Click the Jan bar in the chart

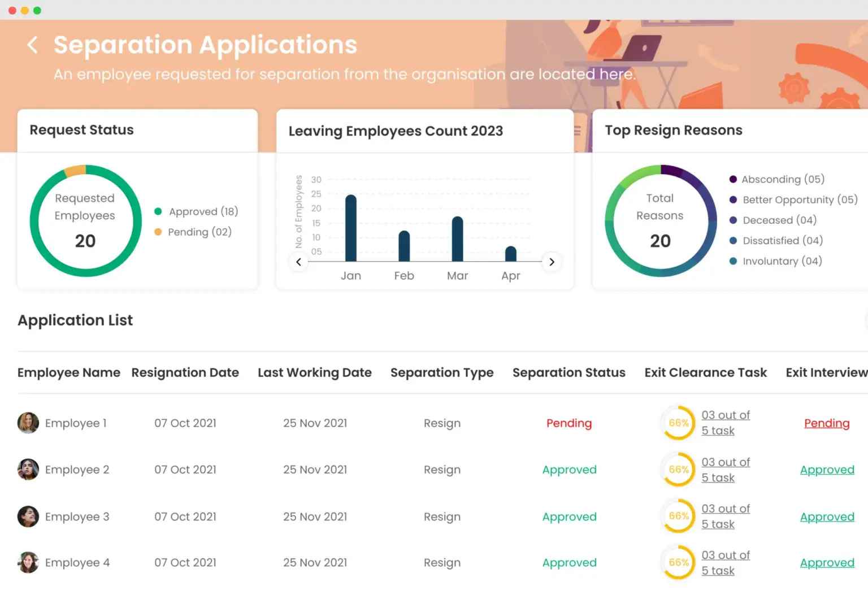tap(351, 228)
